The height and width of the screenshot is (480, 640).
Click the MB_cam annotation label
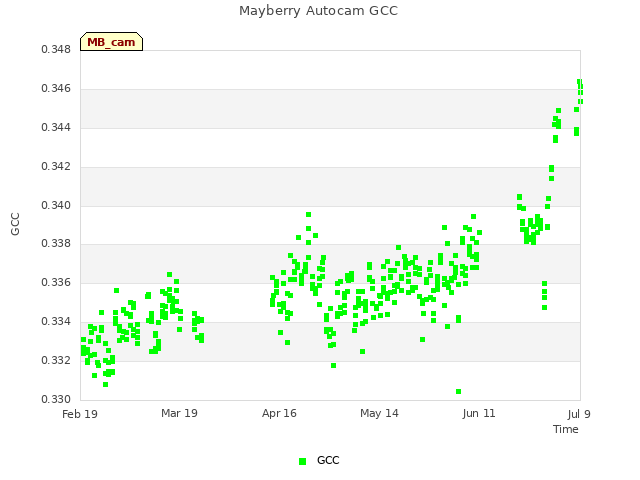coord(111,42)
